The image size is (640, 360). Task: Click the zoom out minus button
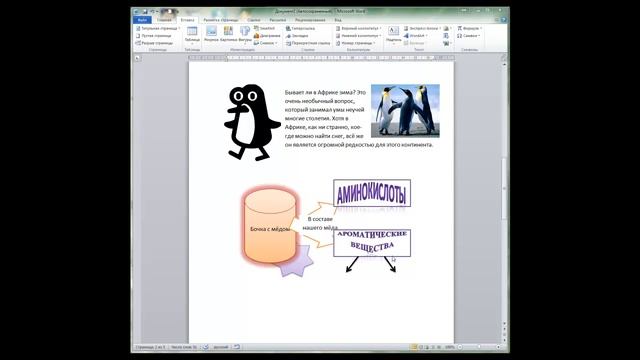[460, 347]
